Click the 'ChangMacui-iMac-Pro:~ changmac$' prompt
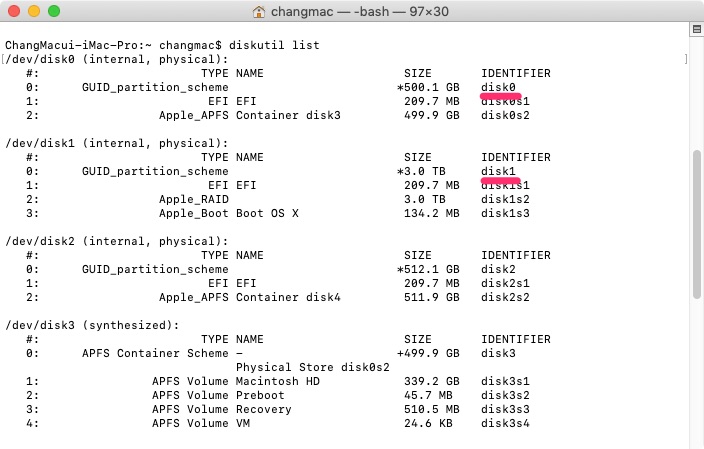Screen dimensions: 704x449 pos(114,45)
